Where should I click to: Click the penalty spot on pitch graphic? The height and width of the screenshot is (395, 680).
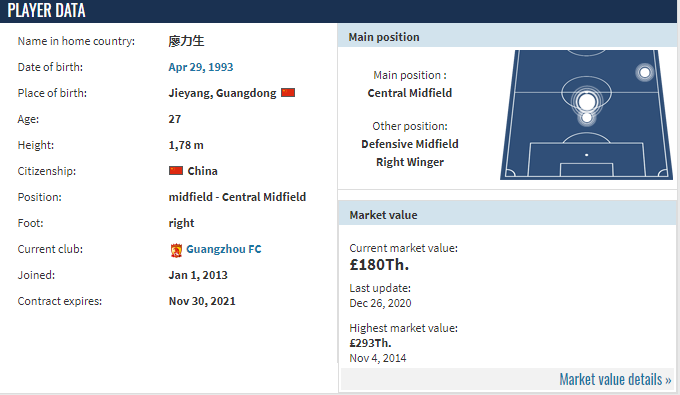pos(586,155)
